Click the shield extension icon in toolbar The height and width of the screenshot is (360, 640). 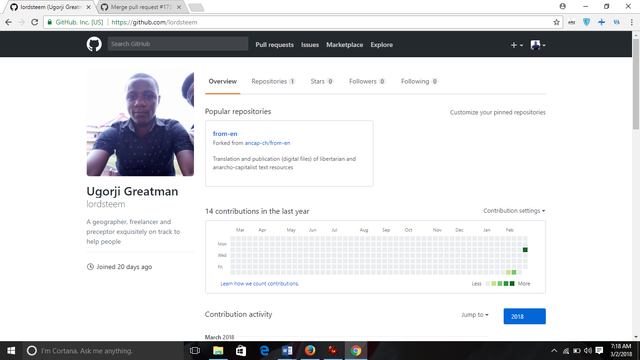click(587, 22)
